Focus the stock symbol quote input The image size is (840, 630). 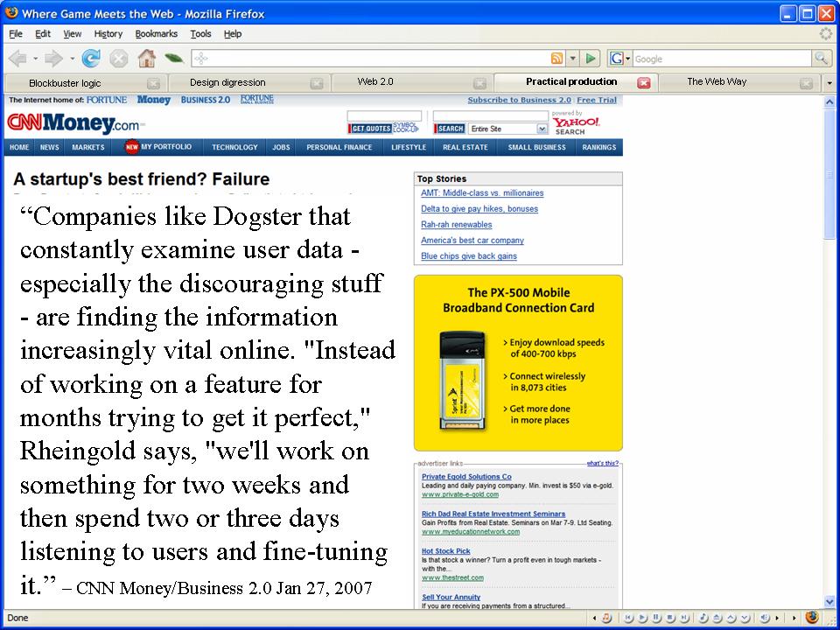384,115
